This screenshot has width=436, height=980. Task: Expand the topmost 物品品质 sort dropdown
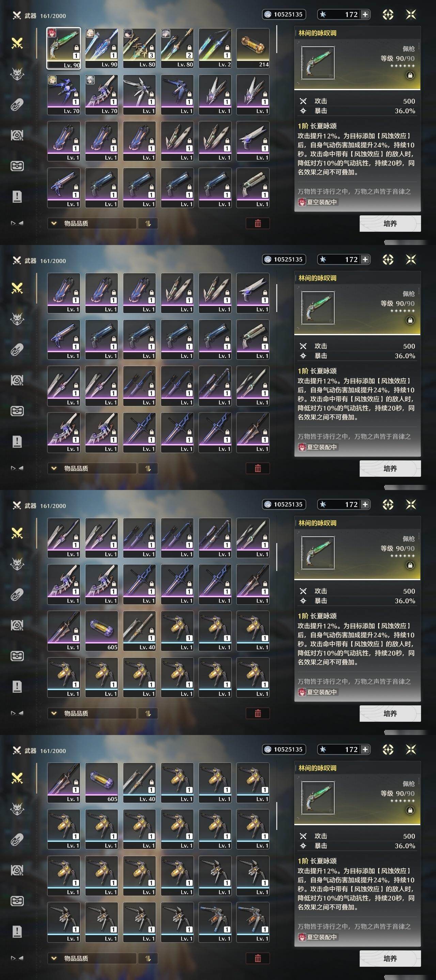pos(92,223)
